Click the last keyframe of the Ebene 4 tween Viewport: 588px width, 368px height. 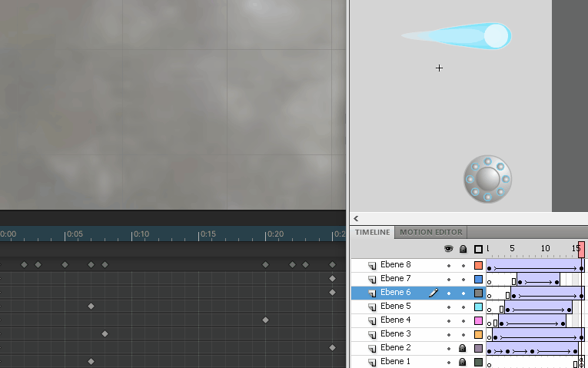[563, 323]
